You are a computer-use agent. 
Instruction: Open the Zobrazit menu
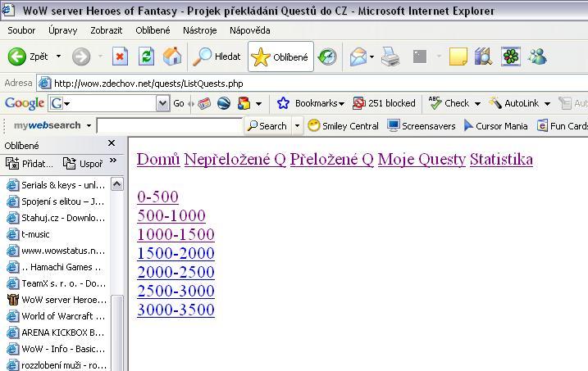click(x=106, y=30)
